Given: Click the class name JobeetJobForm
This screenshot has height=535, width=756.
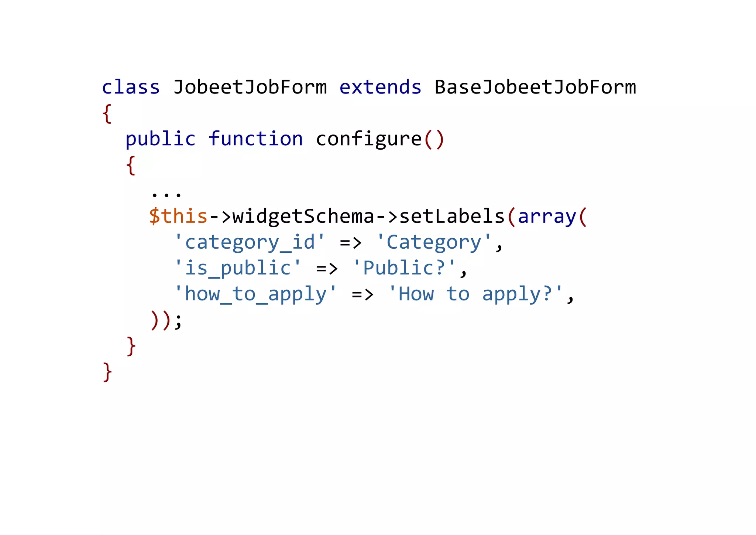Looking at the screenshot, I should (250, 87).
